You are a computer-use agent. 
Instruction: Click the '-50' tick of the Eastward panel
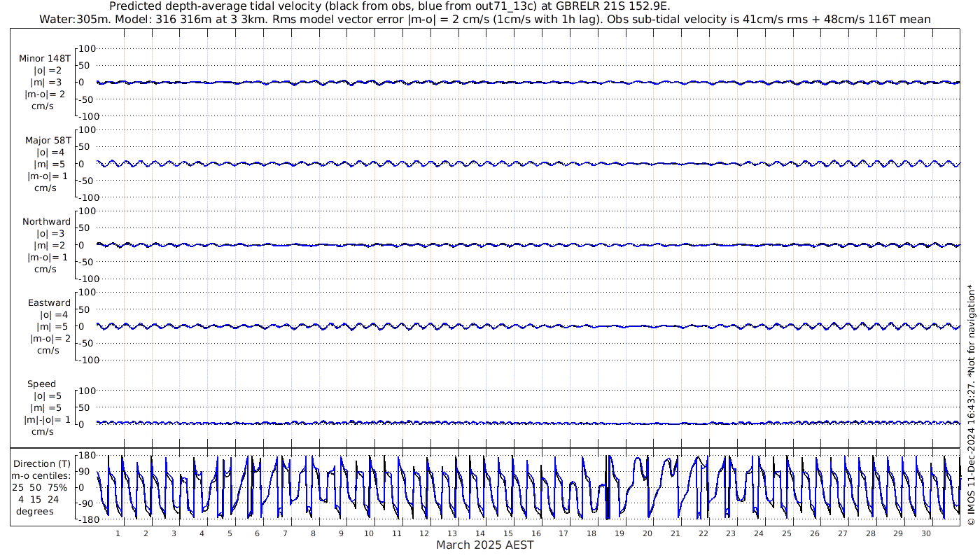click(87, 342)
